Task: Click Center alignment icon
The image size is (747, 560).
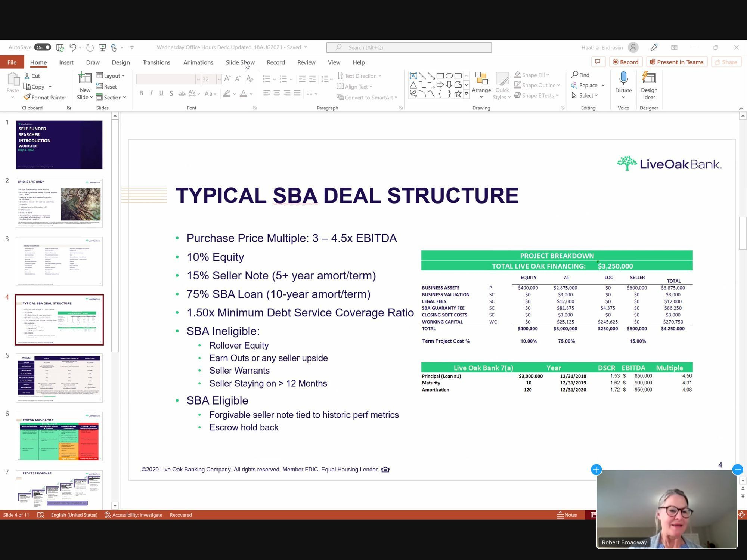Action: coord(277,93)
